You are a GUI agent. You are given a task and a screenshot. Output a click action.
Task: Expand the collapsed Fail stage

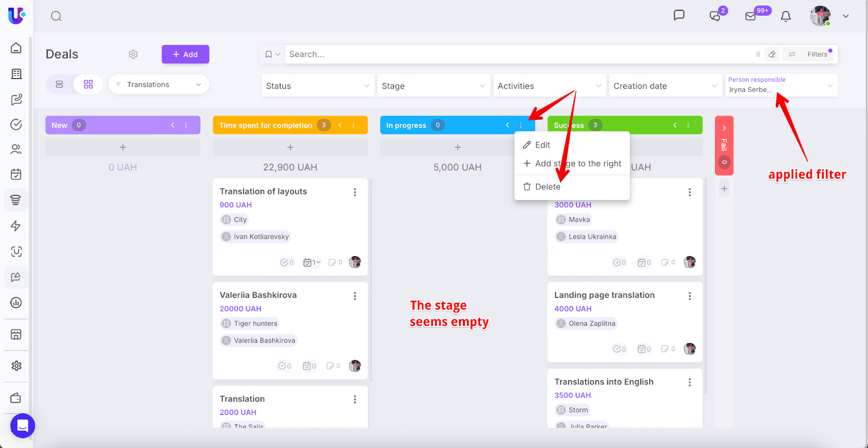point(724,129)
